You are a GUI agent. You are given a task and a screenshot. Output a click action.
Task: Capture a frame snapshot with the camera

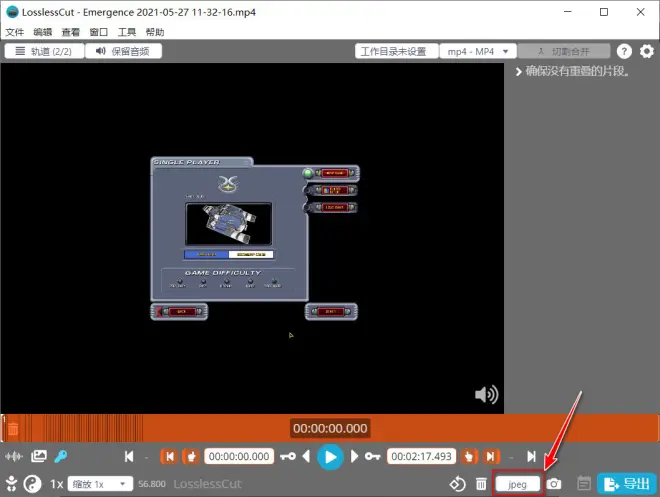click(554, 484)
